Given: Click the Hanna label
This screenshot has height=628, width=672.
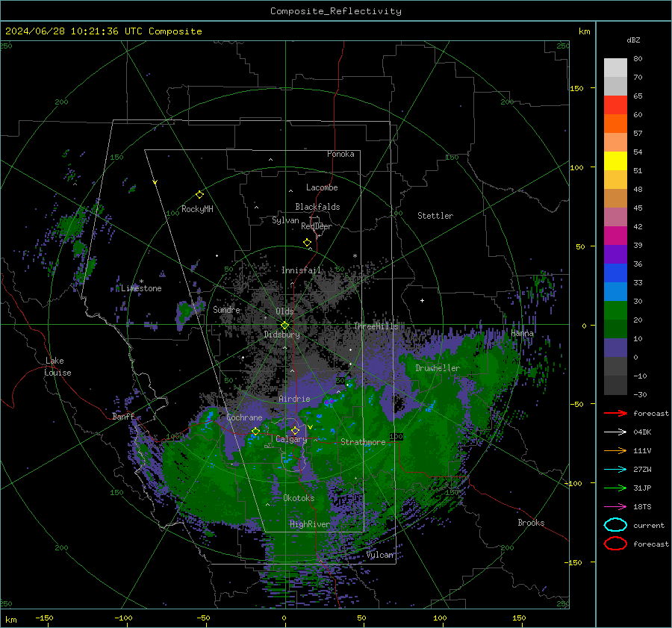Looking at the screenshot, I should [x=522, y=333].
